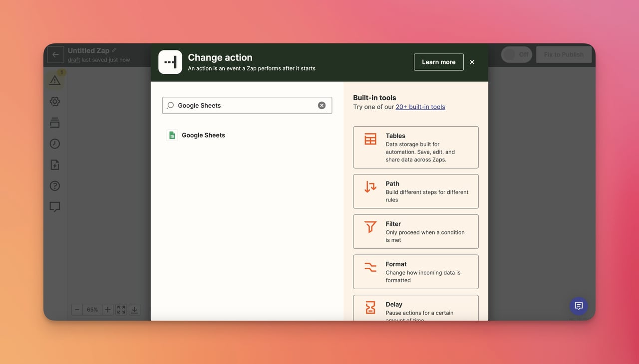Zoom out with the minus button
The height and width of the screenshot is (364, 639).
click(77, 310)
